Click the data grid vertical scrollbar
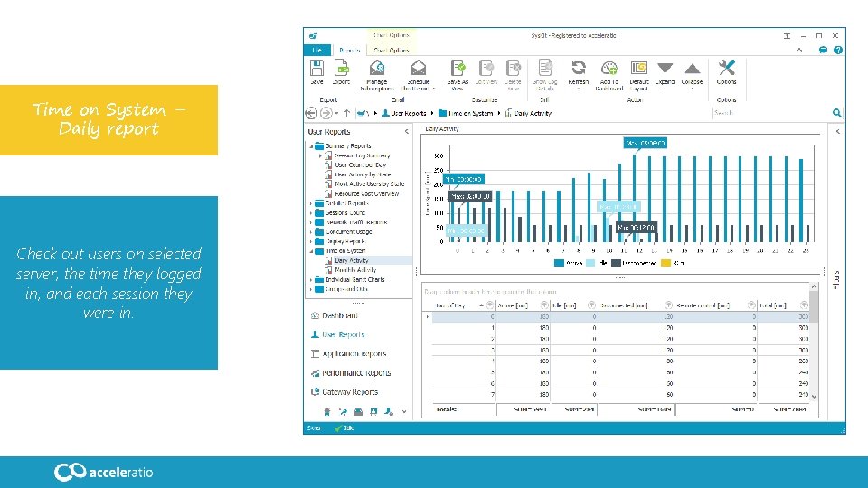The width and height of the screenshot is (868, 488). 814,342
